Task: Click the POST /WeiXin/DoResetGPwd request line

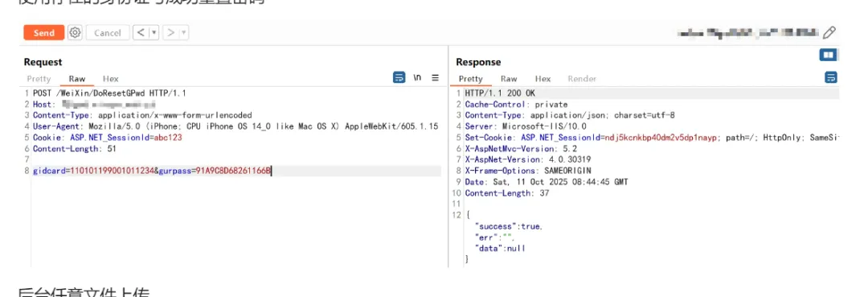Action: coord(109,93)
